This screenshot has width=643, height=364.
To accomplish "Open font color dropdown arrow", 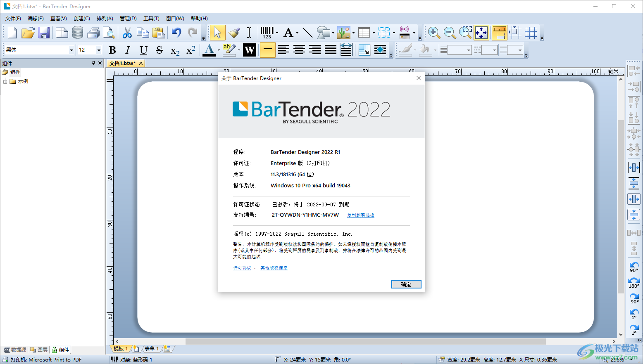I will pos(219,50).
